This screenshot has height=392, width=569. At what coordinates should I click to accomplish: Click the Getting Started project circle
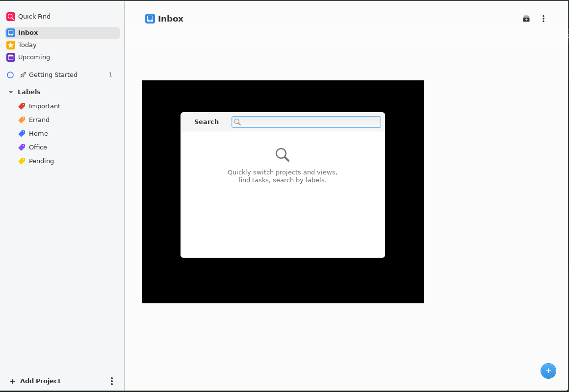point(10,74)
